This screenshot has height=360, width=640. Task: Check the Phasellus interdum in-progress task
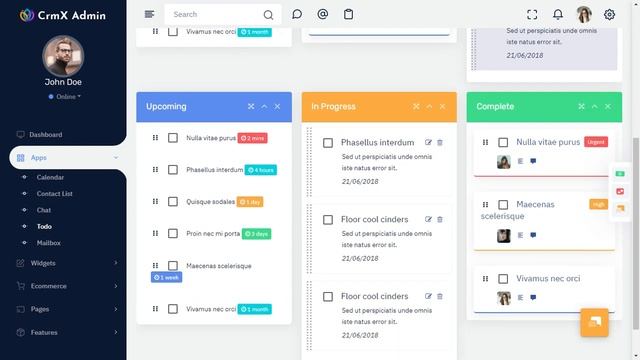coord(328,143)
